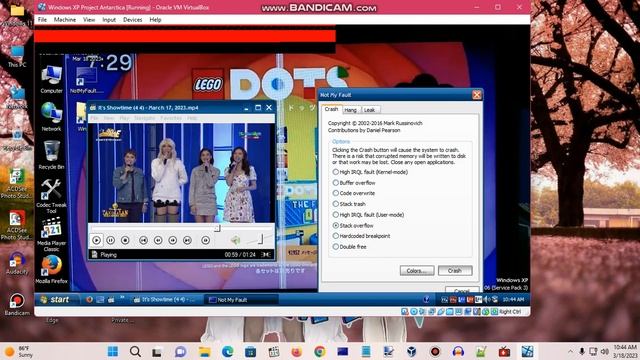Open the VirtualBox Machine menu
This screenshot has height=360, width=640.
click(x=64, y=20)
